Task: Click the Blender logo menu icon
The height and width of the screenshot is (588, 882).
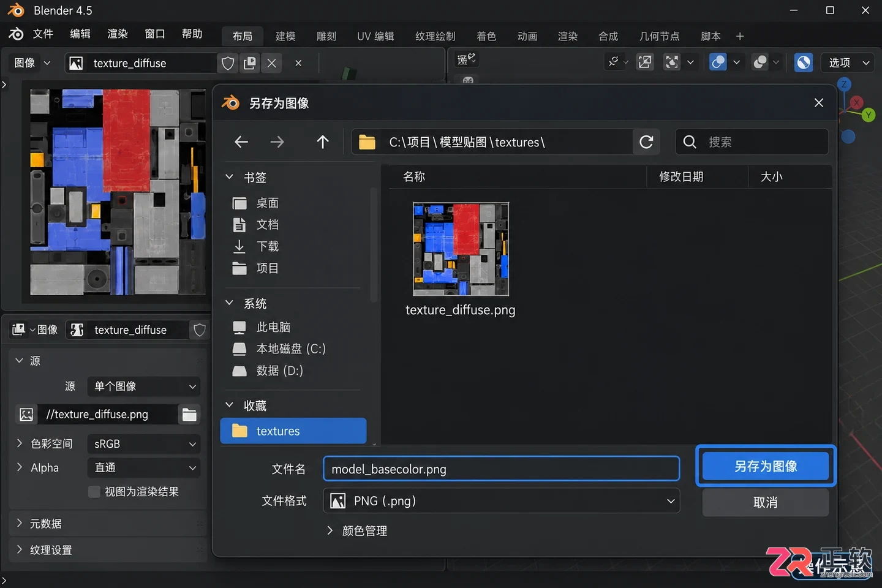Action: pos(16,34)
